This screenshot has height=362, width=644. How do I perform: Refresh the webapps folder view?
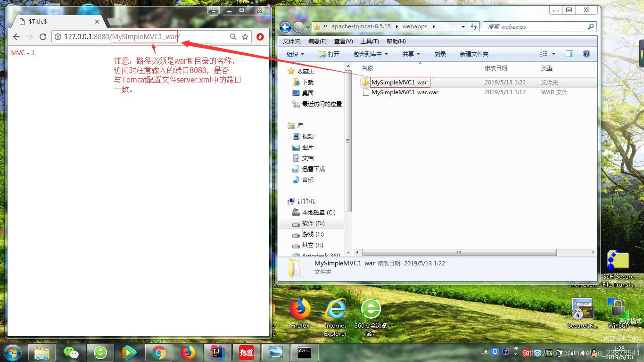pos(474,27)
